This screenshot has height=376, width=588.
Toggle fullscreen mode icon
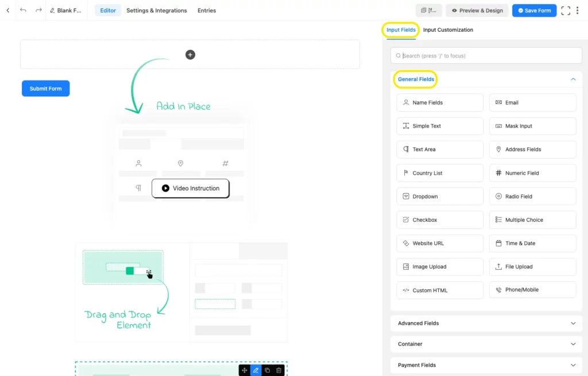click(566, 10)
